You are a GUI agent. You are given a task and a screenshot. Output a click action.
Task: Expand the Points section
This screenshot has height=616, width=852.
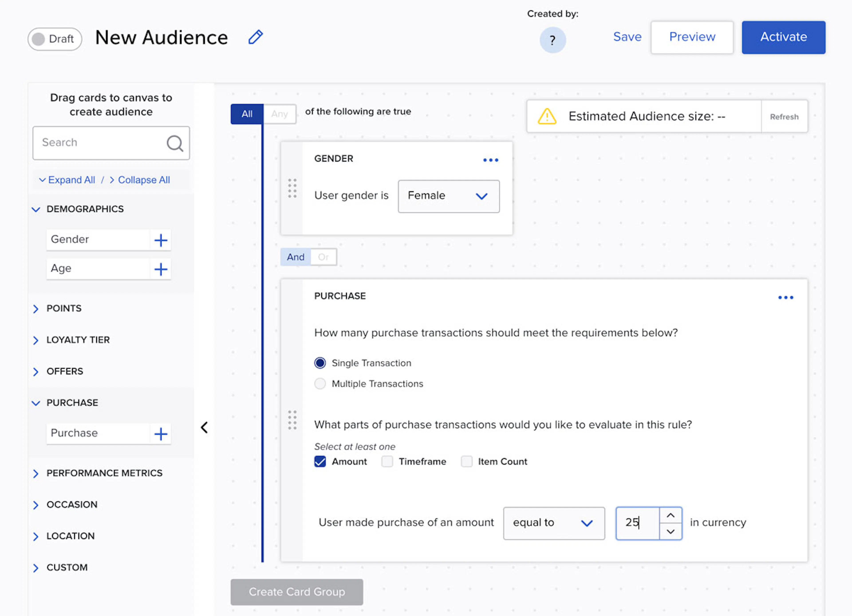pyautogui.click(x=36, y=309)
